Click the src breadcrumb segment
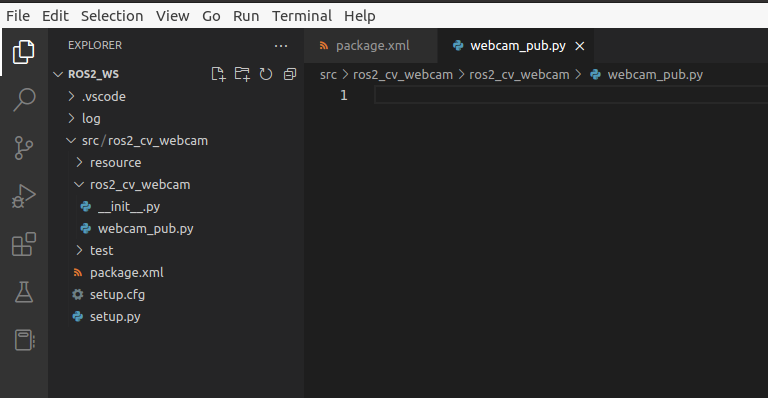 pos(328,74)
